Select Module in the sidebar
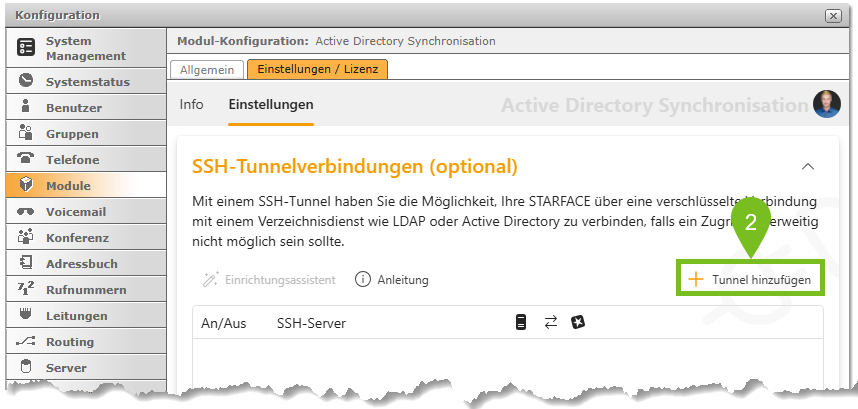Screen dimensions: 858x409 [86, 186]
